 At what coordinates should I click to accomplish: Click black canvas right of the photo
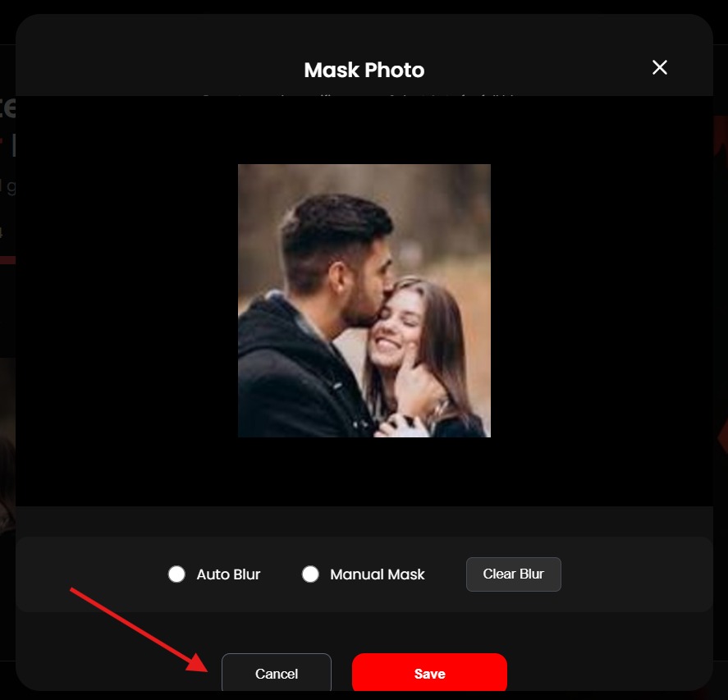pyautogui.click(x=599, y=300)
